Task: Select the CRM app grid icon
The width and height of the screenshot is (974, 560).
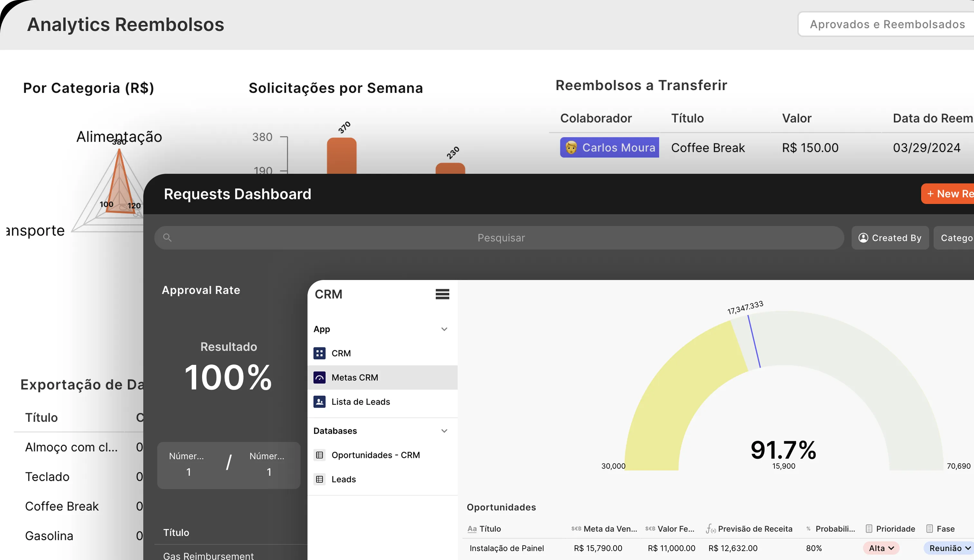Action: [x=320, y=353]
